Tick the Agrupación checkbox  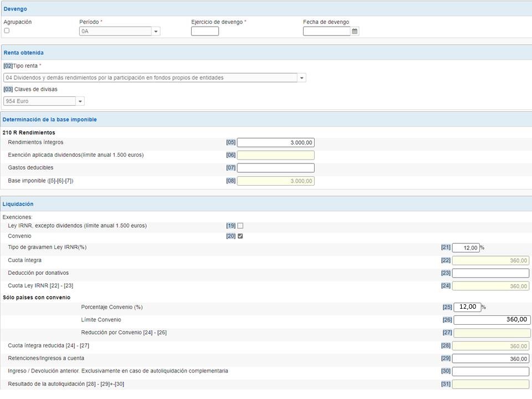[7, 30]
